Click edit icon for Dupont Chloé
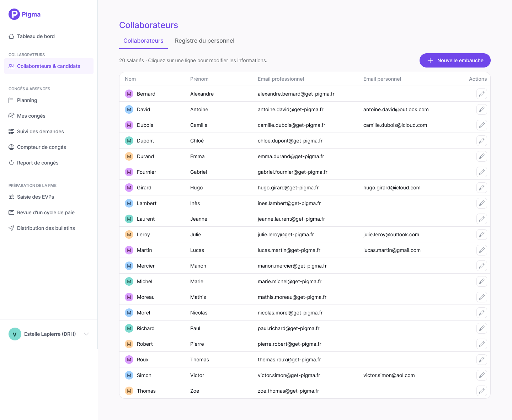This screenshot has width=512, height=420. click(x=482, y=141)
